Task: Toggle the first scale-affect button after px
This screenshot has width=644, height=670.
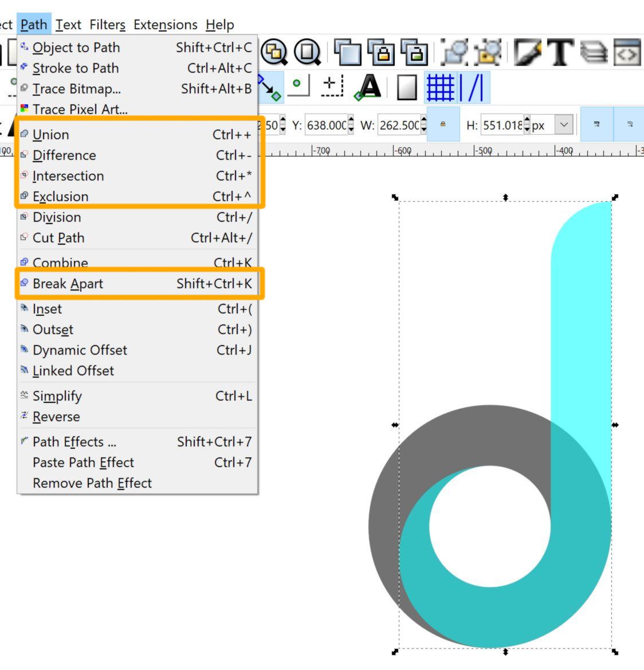Action: [596, 124]
